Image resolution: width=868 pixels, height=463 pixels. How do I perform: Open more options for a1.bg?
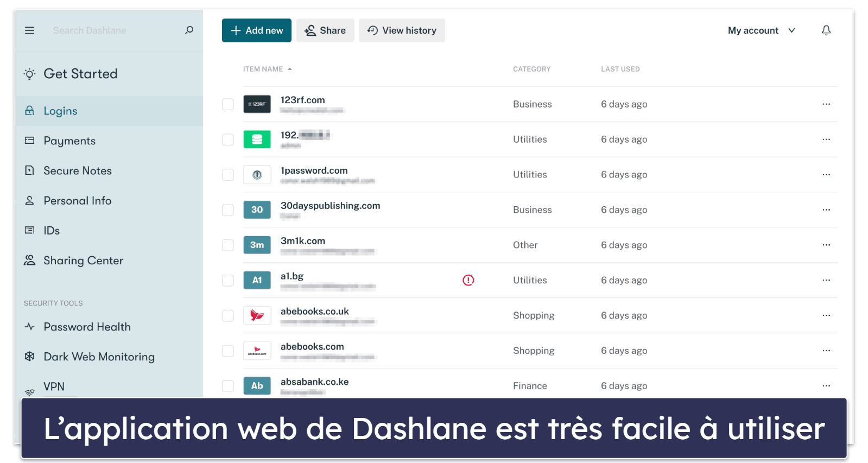tap(826, 280)
